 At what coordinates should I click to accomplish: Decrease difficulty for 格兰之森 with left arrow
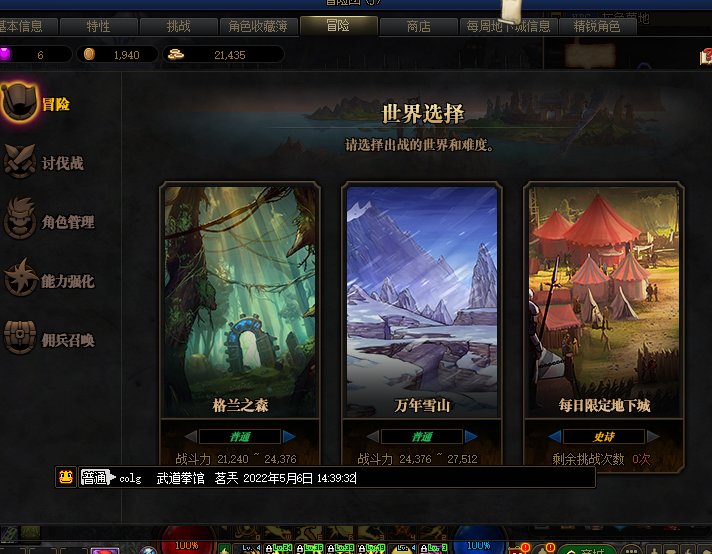pos(191,436)
